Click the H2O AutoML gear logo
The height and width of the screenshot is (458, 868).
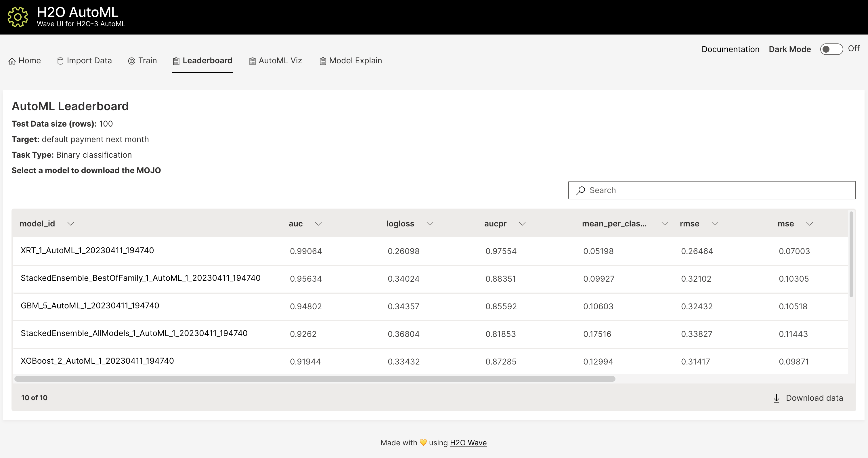(x=18, y=16)
